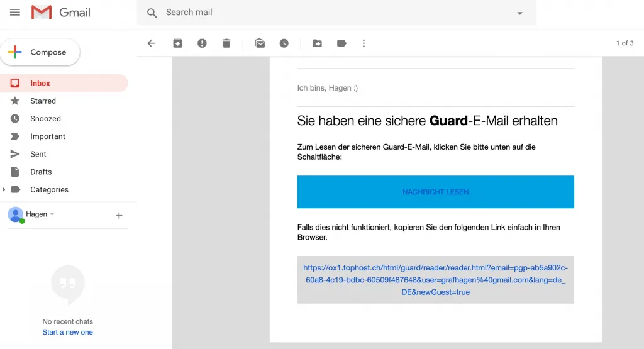
Task: Open the main menu hamburger icon
Action: coord(15,13)
